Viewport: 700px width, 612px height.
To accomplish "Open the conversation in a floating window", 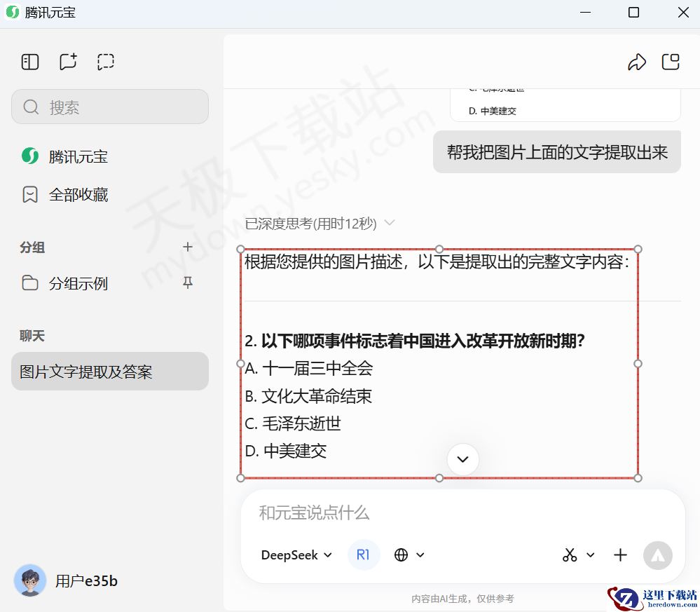I will 670,62.
